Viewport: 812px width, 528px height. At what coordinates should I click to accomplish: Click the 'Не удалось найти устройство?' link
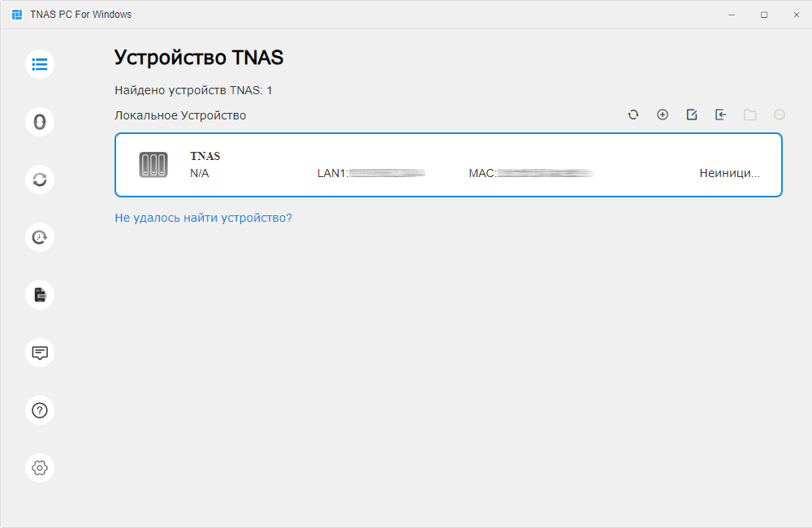click(x=203, y=218)
